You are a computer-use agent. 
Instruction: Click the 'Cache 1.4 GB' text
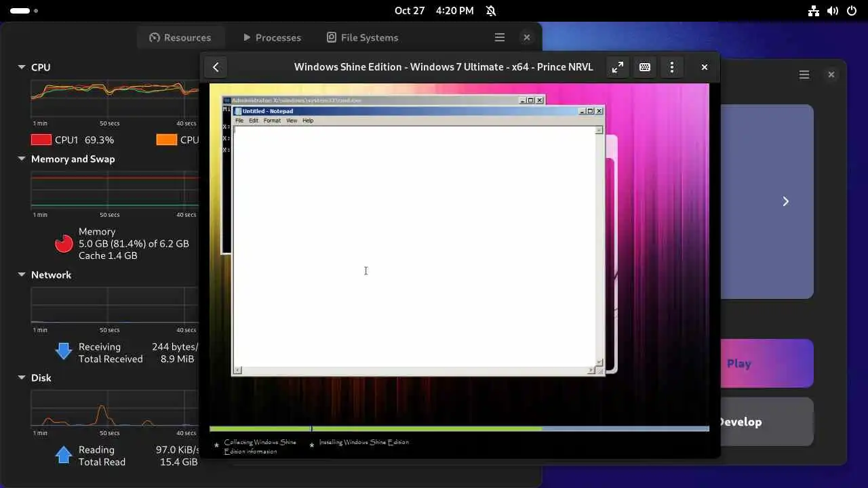click(x=108, y=256)
